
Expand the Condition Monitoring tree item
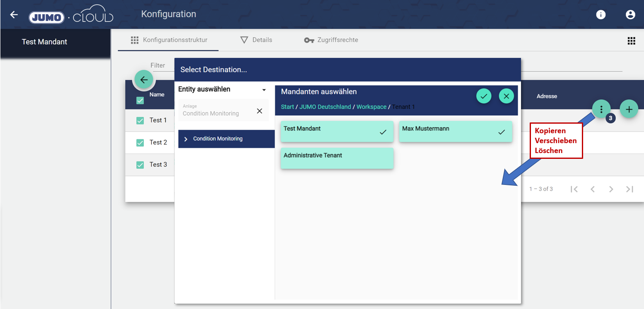pos(186,139)
